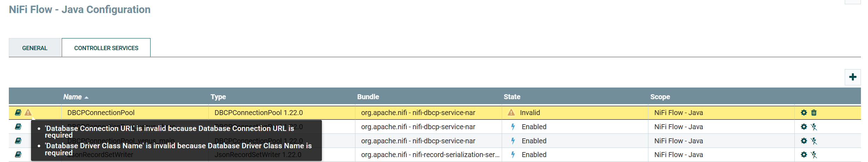
Task: Click the warning icon beside the DBCPConnectionPool book icon
Action: (x=28, y=113)
